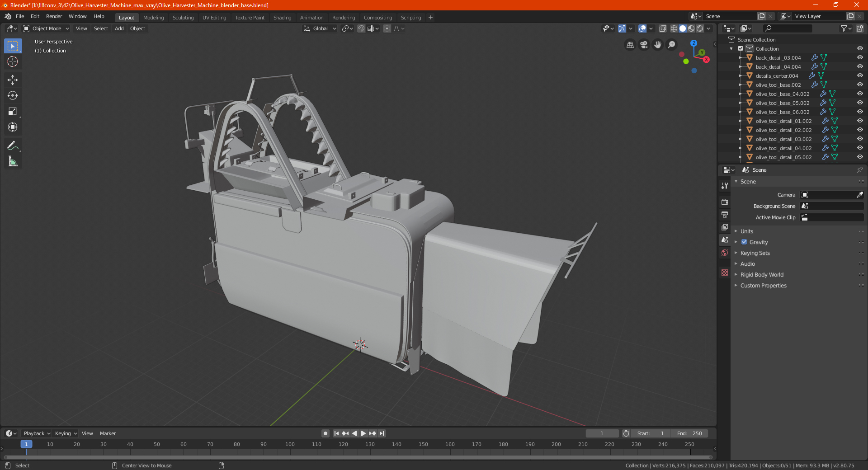Image resolution: width=868 pixels, height=470 pixels.
Task: Open the Texture properties tab
Action: click(x=725, y=273)
